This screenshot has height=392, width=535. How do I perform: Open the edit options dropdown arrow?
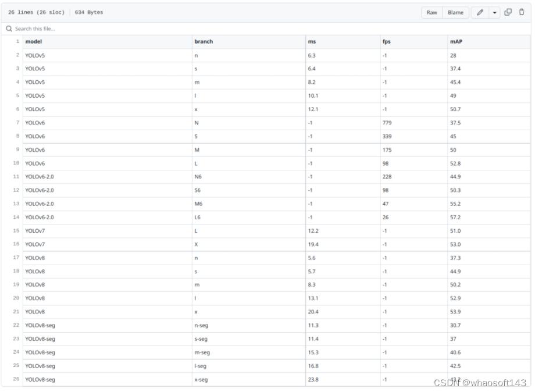tap(494, 13)
